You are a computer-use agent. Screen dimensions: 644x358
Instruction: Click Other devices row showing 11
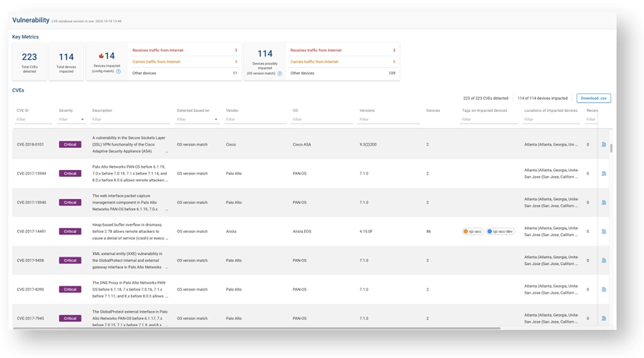(184, 73)
